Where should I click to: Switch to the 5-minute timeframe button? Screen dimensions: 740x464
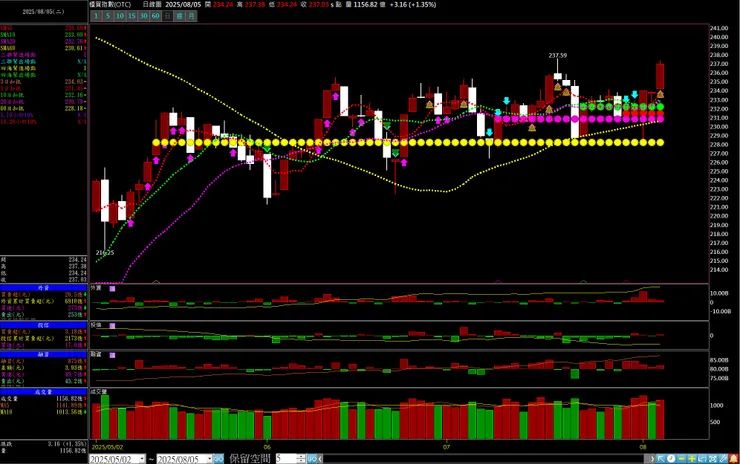tap(108, 16)
